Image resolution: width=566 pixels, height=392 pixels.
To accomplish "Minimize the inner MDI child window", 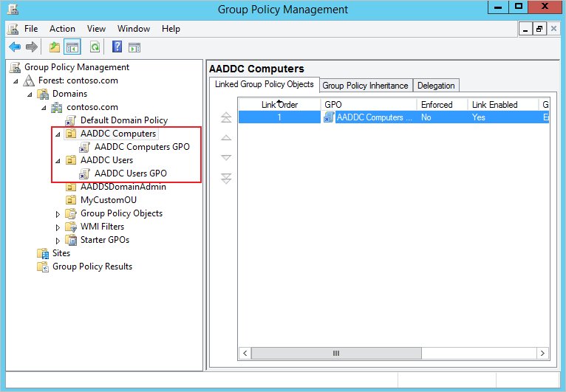I will [525, 29].
